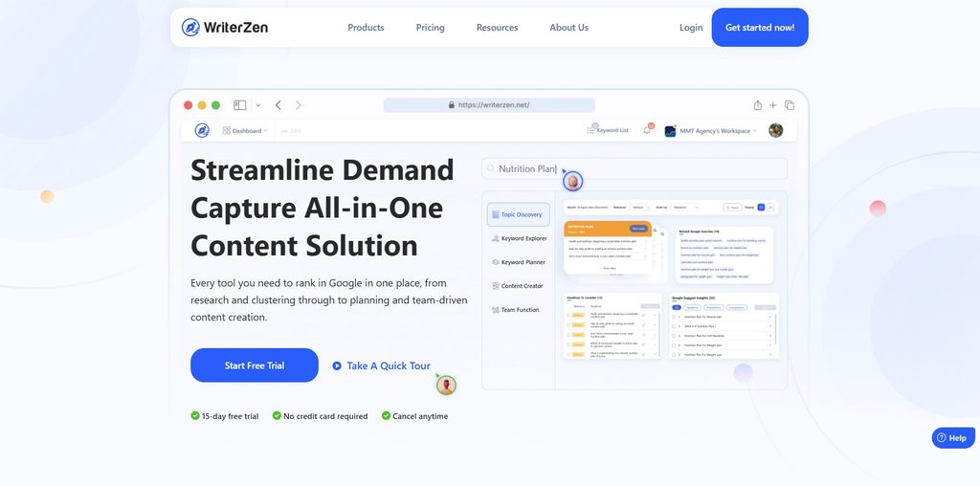
Task: Click the Login link
Action: tap(691, 28)
